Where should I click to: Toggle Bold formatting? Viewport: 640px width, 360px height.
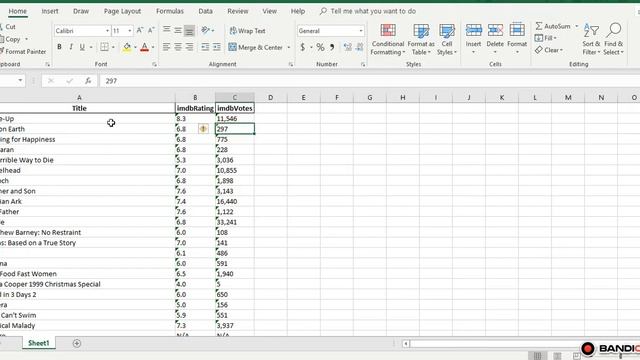click(59, 47)
